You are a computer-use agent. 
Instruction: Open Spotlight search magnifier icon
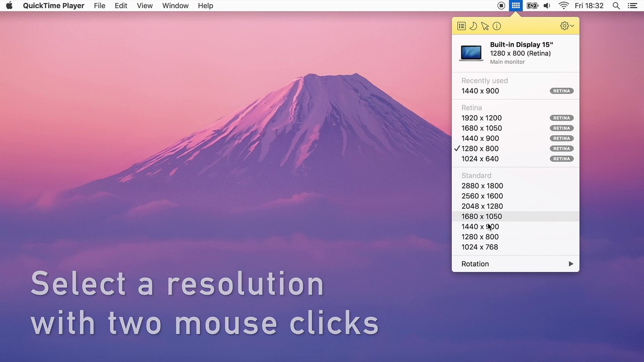click(x=616, y=6)
